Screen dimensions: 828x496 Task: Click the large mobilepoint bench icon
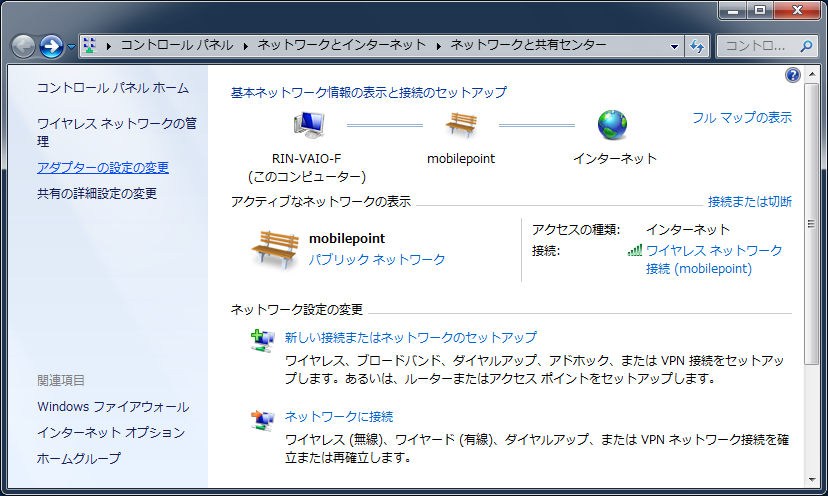click(275, 249)
